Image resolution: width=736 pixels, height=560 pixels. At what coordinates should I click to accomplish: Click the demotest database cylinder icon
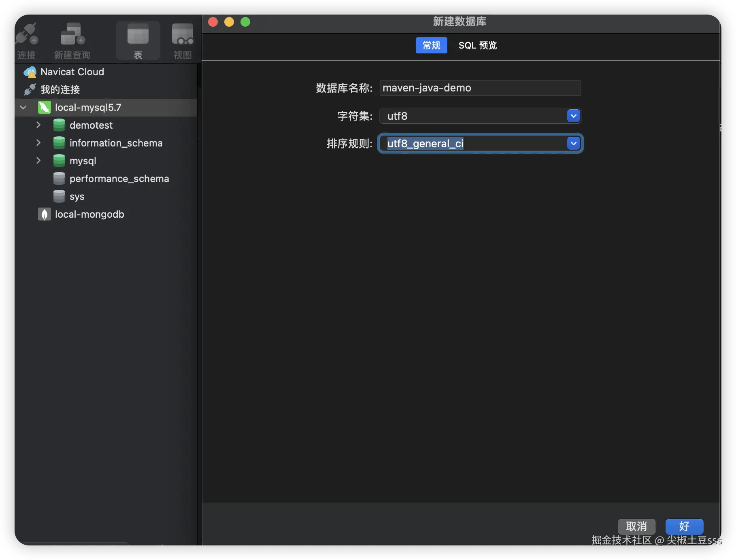pos(59,125)
